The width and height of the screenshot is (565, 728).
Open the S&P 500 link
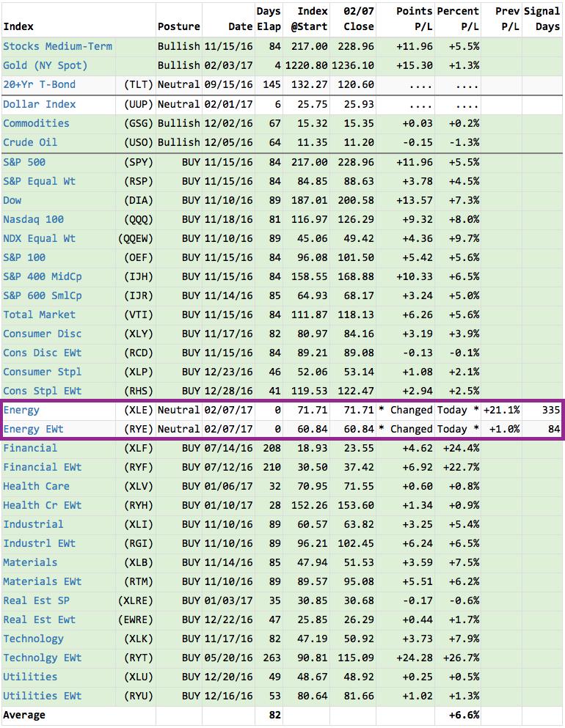tap(24, 162)
